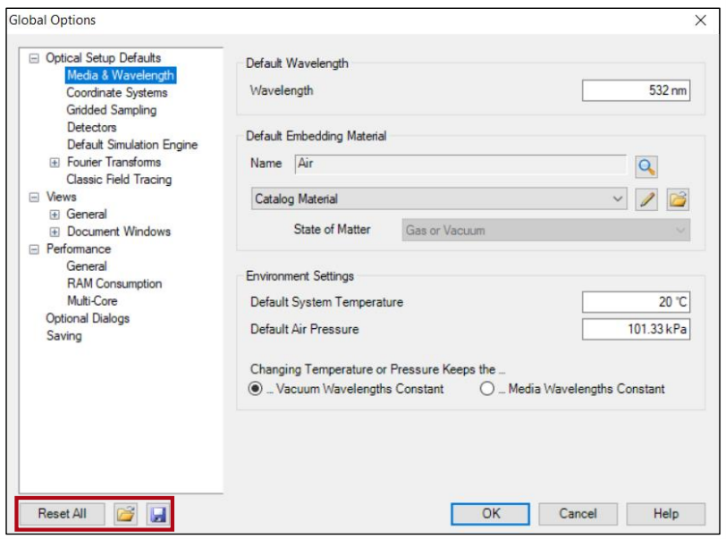This screenshot has width=726, height=539.
Task: Select Gridded Sampling tree item
Action: [x=111, y=110]
